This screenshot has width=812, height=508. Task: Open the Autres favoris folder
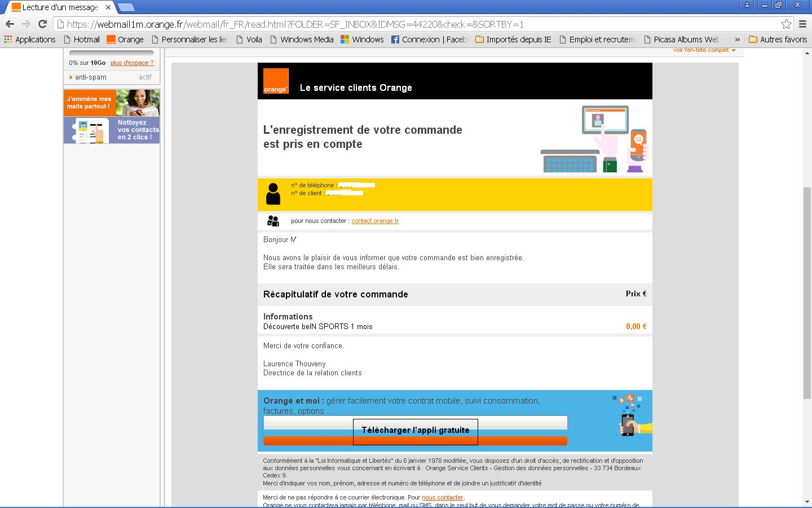[x=778, y=40]
